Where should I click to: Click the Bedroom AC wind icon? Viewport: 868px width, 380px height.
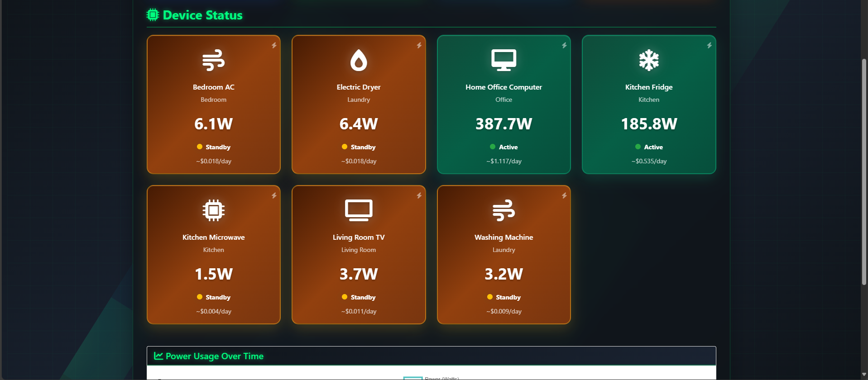213,60
